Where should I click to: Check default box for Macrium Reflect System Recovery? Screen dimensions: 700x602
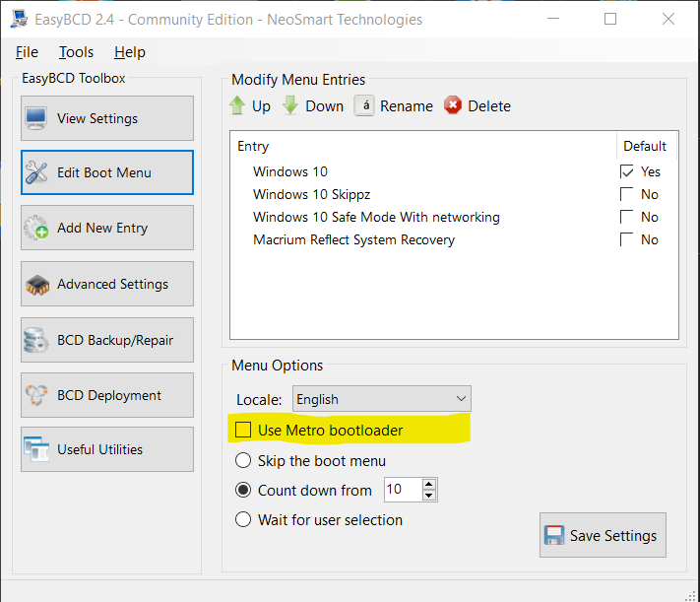coord(627,239)
